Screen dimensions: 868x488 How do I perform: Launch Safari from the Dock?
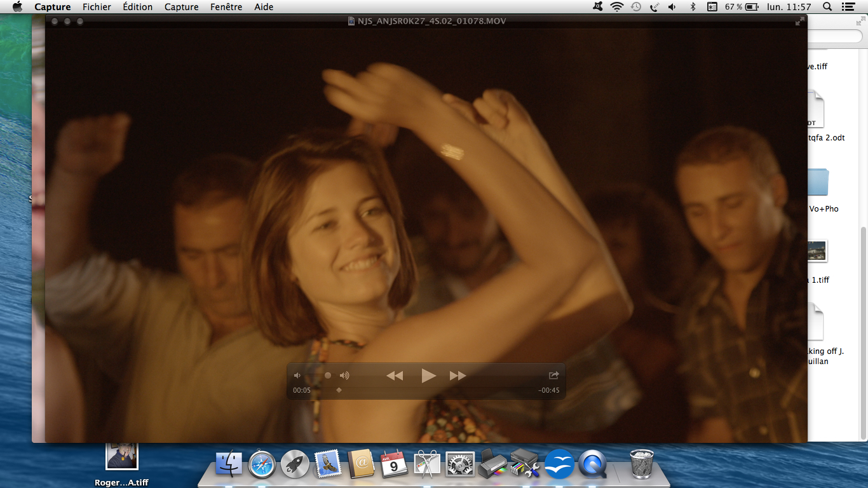[x=262, y=464]
